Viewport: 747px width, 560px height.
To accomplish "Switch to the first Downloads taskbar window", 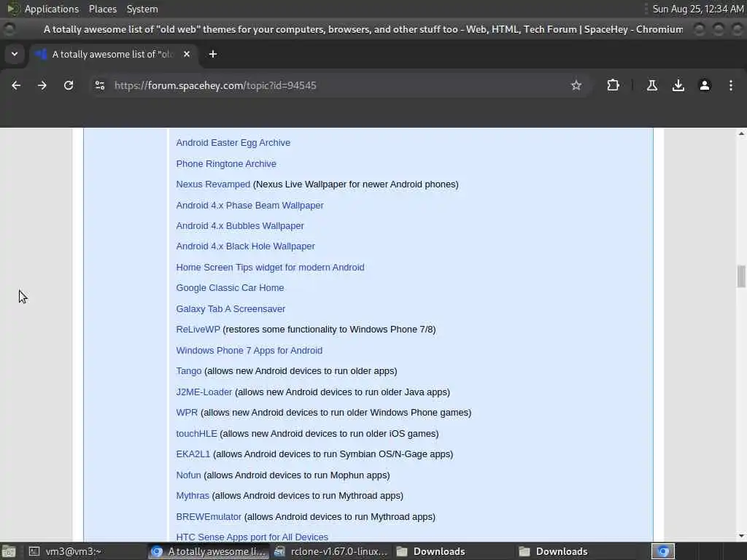I will coord(454,551).
